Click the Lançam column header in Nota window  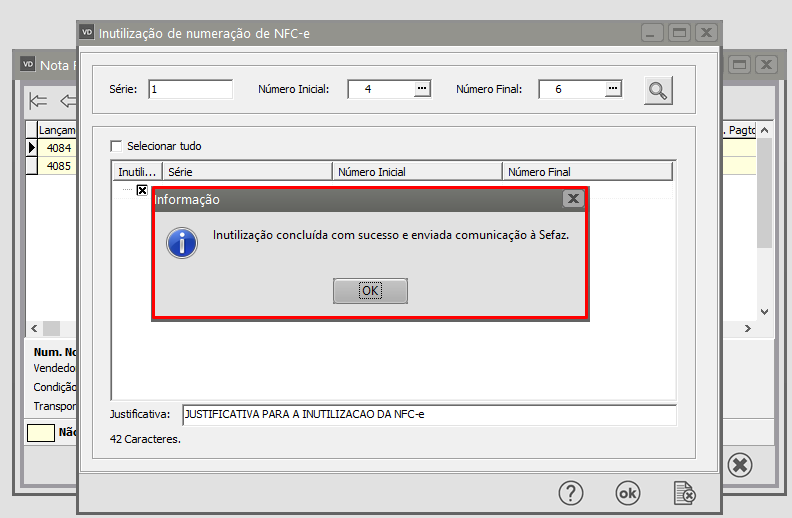pos(57,130)
